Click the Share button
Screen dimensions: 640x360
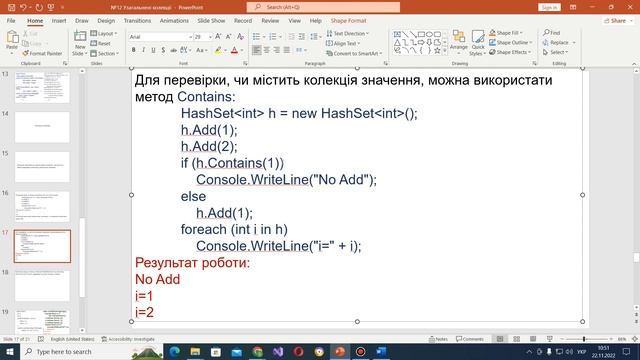pos(618,20)
